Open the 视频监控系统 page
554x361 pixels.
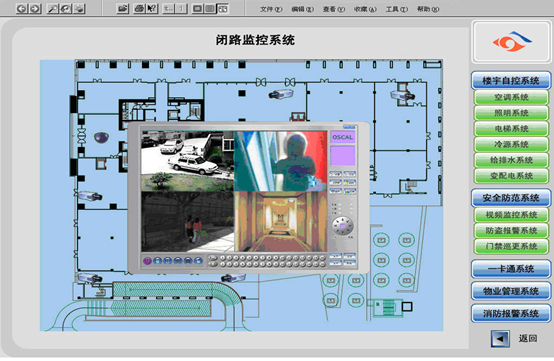511,215
